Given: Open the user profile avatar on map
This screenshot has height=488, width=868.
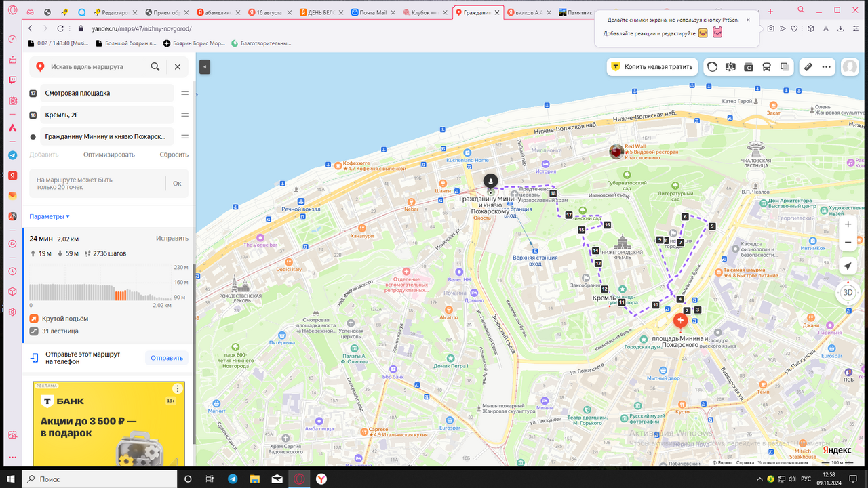Looking at the screenshot, I should click(850, 67).
